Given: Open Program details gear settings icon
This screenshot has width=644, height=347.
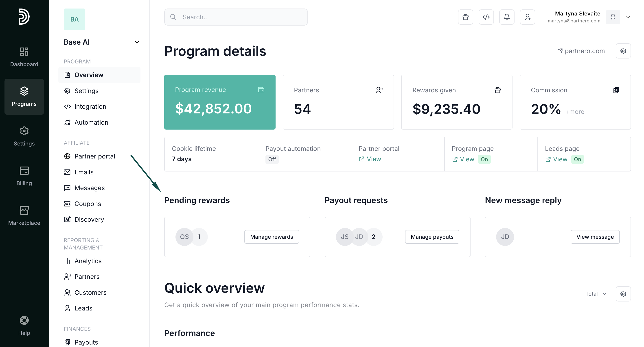Looking at the screenshot, I should pyautogui.click(x=623, y=51).
